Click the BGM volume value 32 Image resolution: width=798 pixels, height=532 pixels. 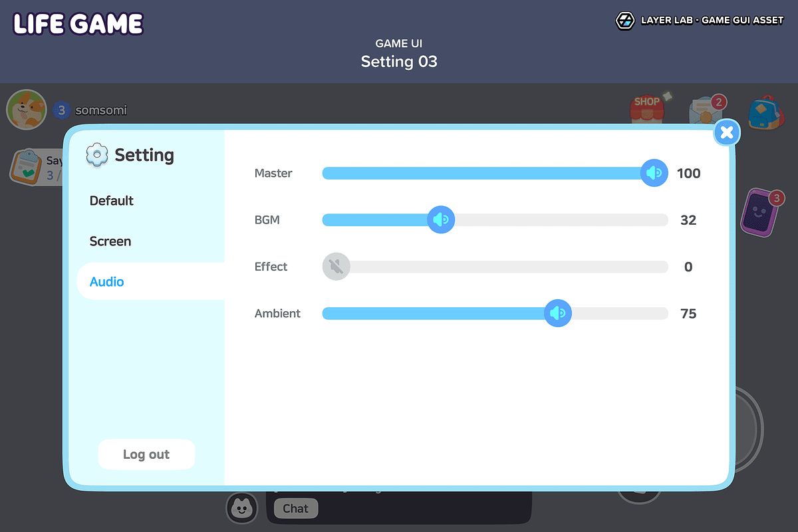[688, 220]
